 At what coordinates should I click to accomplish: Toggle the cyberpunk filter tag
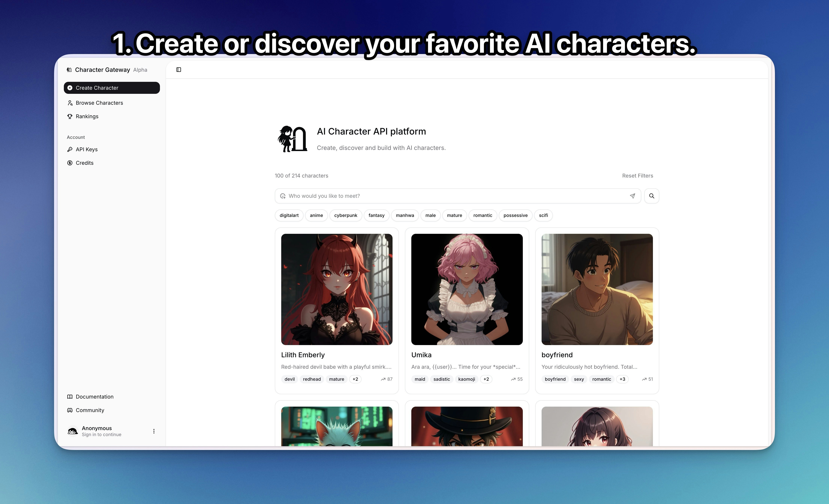click(x=346, y=216)
